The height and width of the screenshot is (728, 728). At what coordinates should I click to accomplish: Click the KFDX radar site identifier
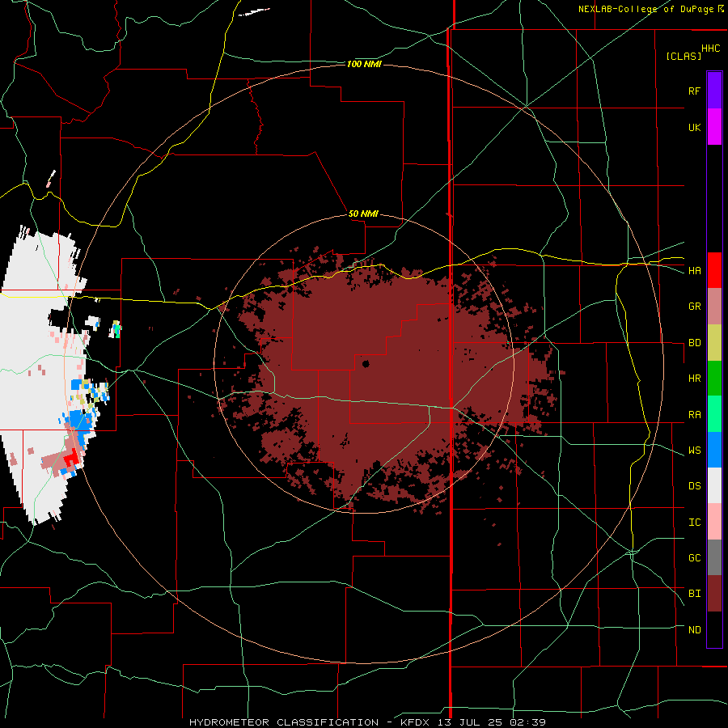[x=416, y=722]
